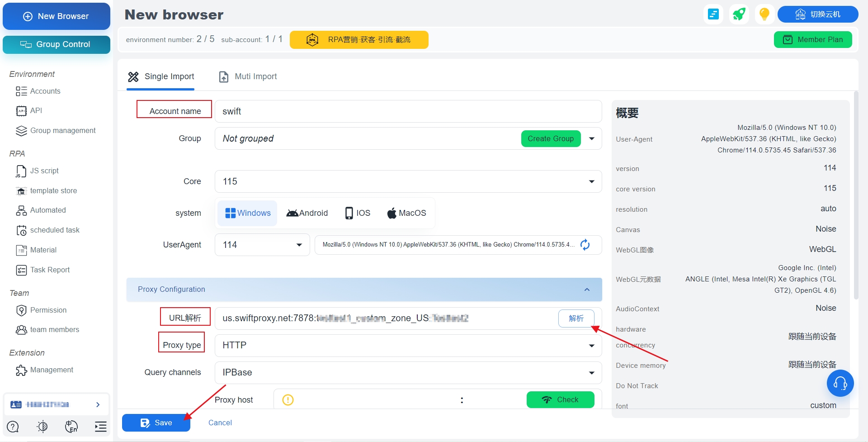This screenshot has height=442, width=868.
Task: Open the Proxy type dropdown
Action: pos(591,346)
